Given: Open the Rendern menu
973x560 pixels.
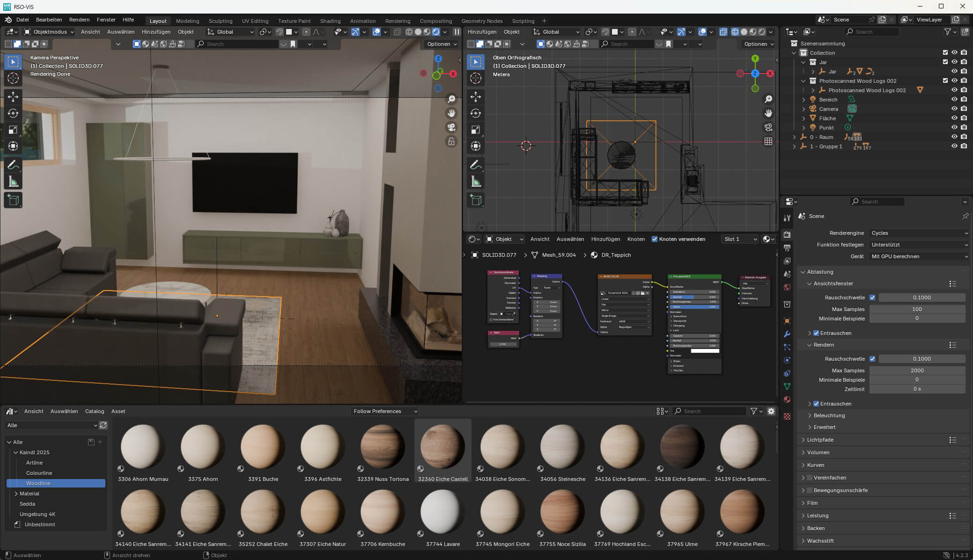Looking at the screenshot, I should (79, 20).
